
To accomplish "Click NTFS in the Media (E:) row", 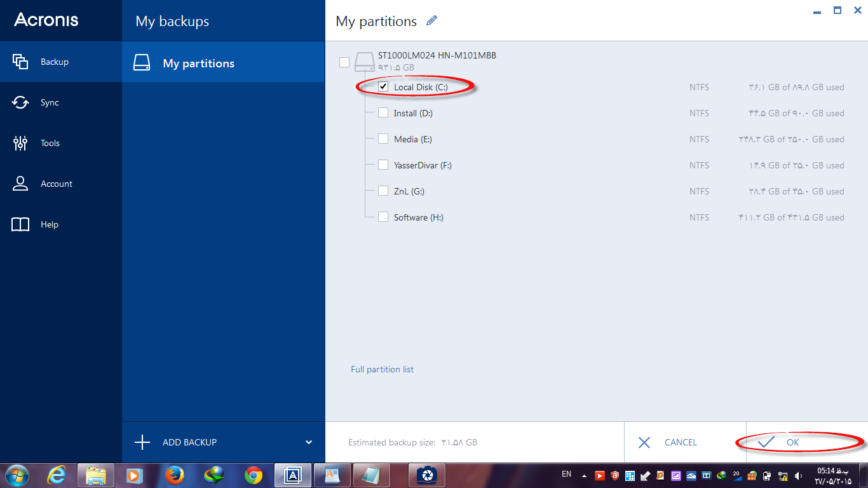I will (x=699, y=139).
